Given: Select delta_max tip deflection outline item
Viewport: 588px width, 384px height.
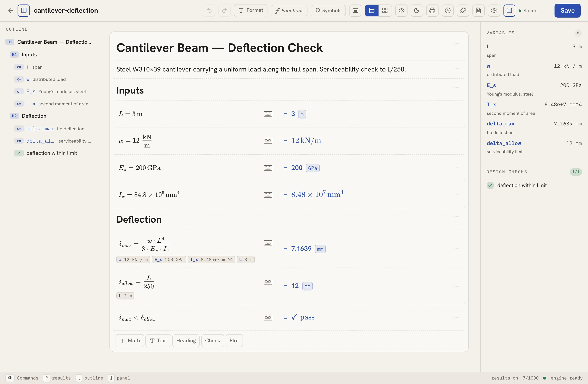Looking at the screenshot, I should pos(53,129).
